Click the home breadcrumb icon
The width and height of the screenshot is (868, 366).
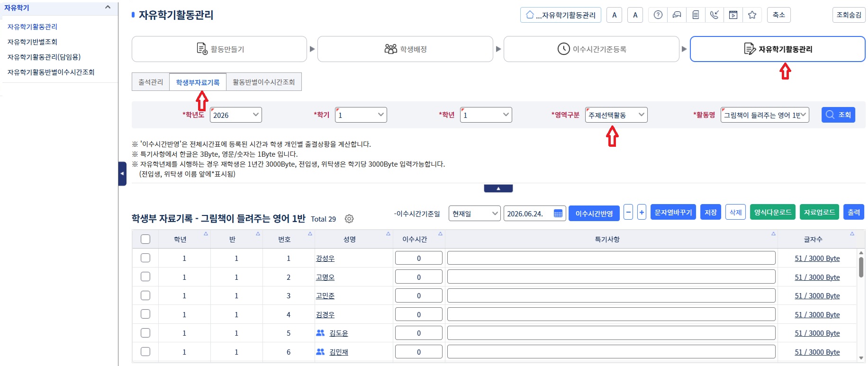[530, 15]
